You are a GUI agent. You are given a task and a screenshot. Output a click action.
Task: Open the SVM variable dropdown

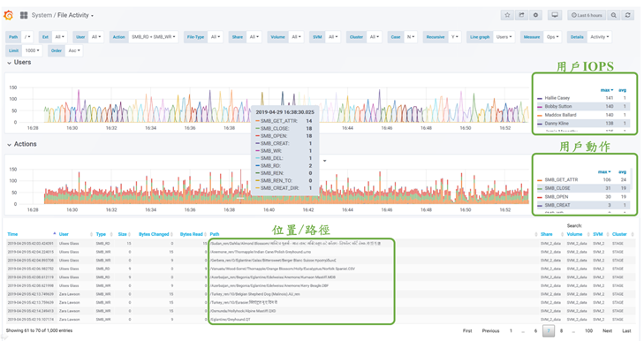pos(333,37)
